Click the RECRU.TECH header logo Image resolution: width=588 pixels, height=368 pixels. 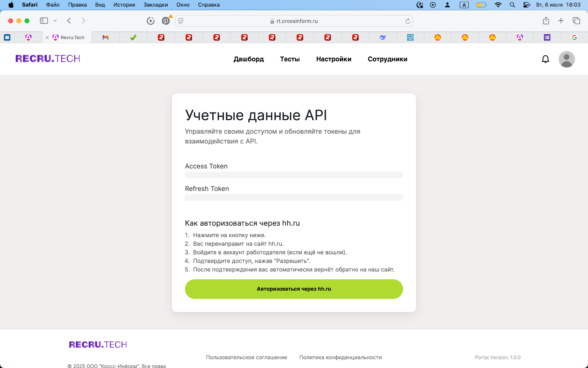coord(48,59)
